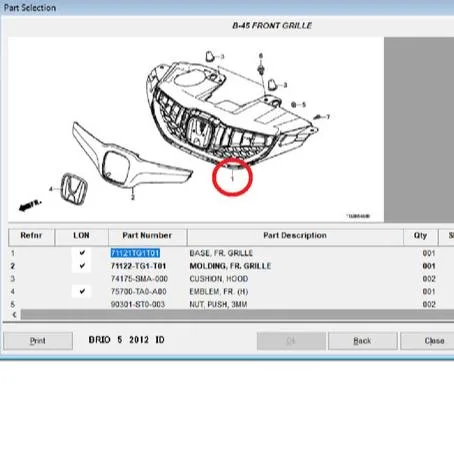The height and width of the screenshot is (454, 454).
Task: Click the Print button
Action: pos(38,341)
